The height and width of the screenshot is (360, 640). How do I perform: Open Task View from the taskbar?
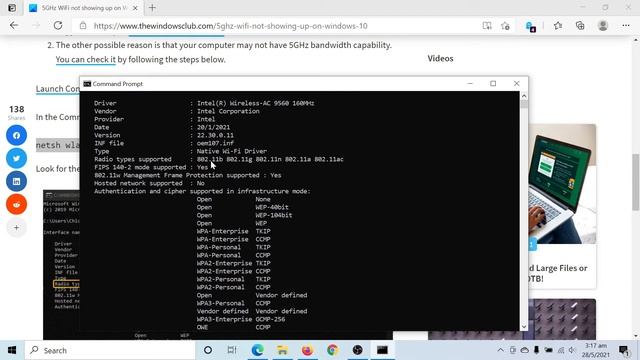pos(232,350)
